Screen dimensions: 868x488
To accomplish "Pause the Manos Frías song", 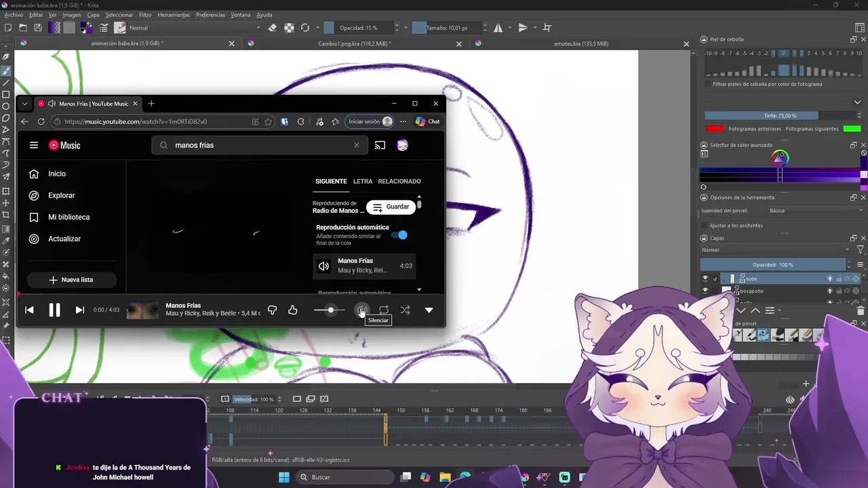I will click(x=54, y=310).
